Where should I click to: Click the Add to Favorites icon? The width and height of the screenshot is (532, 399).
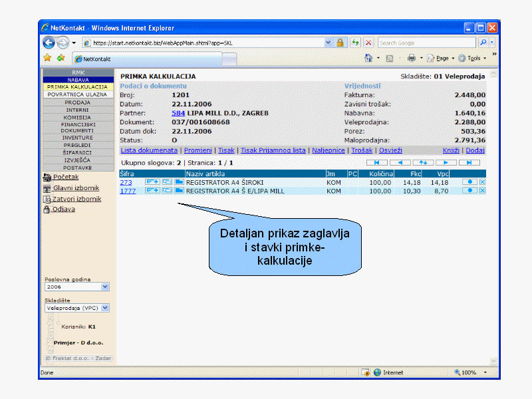(61, 58)
